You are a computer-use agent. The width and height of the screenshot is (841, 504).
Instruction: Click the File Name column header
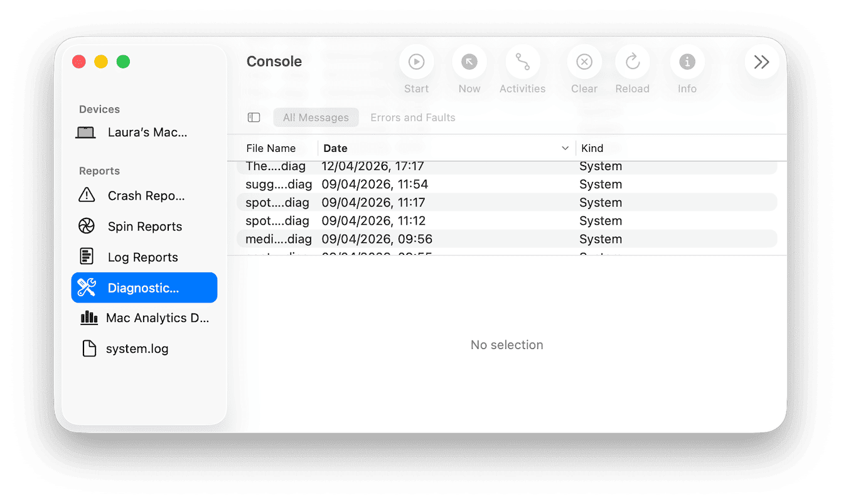pyautogui.click(x=271, y=148)
